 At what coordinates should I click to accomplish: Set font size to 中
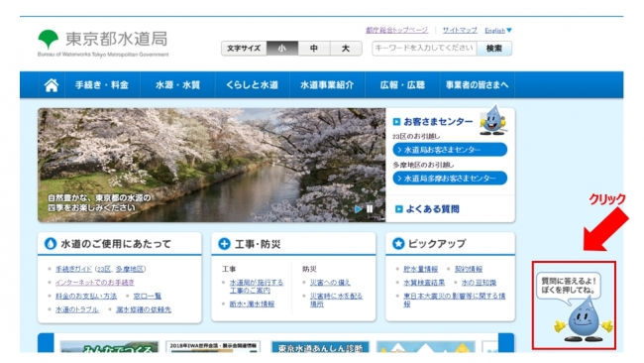click(x=314, y=48)
